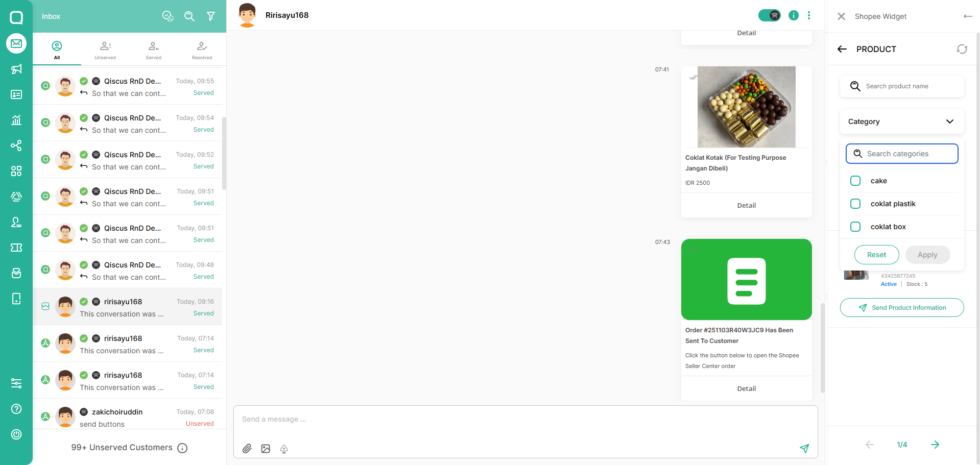Switch to the Served tab
This screenshot has height=465, width=980.
point(154,50)
